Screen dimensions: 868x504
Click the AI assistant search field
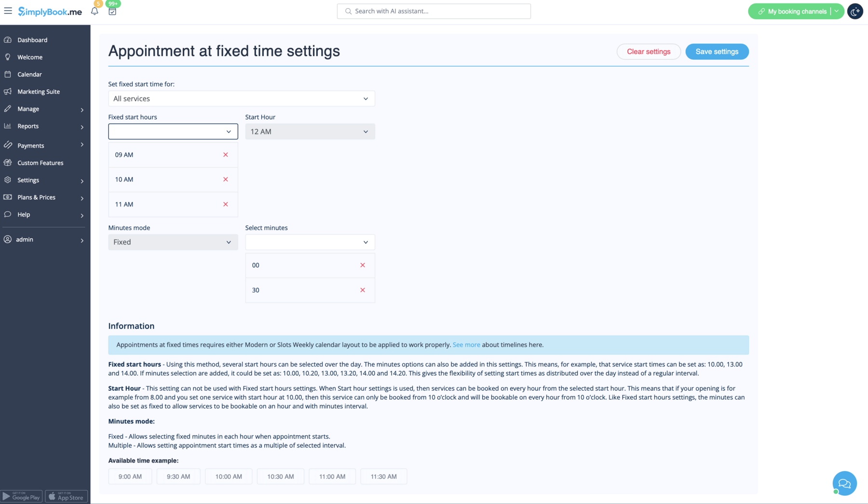tap(434, 11)
